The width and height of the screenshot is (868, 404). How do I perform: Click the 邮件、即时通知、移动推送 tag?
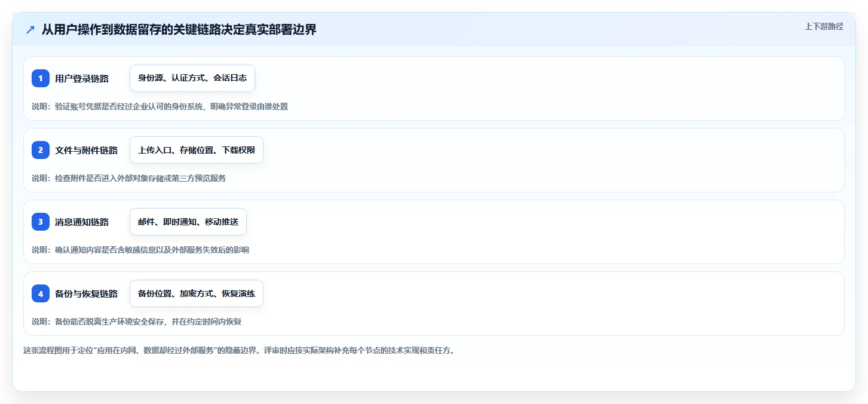[x=188, y=222]
